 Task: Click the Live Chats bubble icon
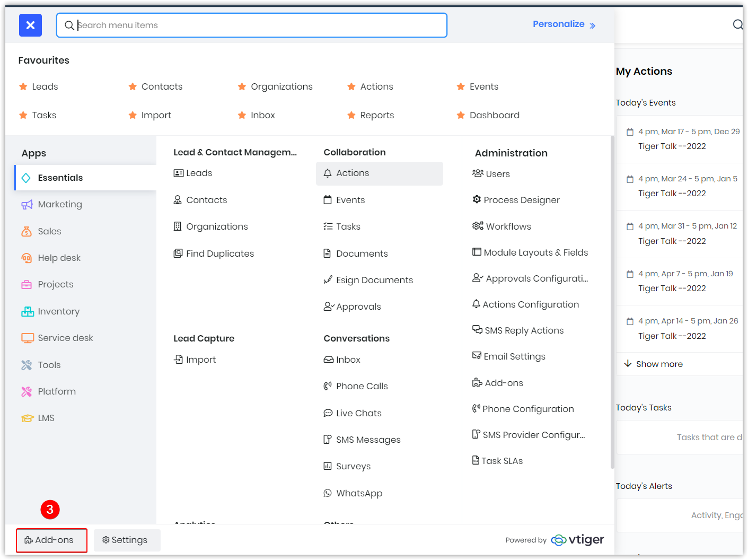tap(328, 413)
